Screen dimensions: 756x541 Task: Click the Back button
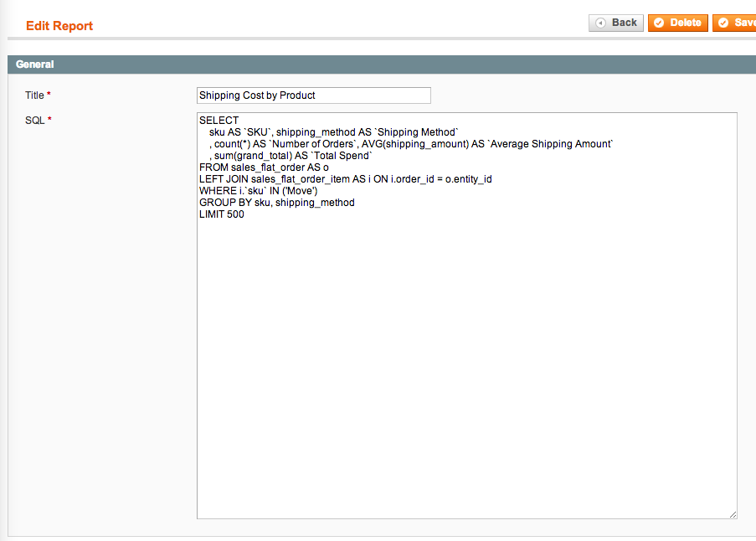(616, 23)
